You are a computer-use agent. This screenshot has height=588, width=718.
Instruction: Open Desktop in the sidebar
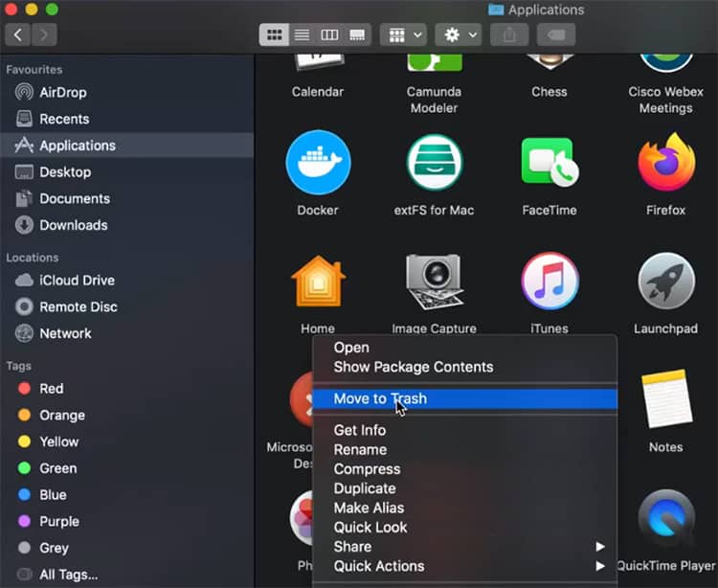point(126,172)
